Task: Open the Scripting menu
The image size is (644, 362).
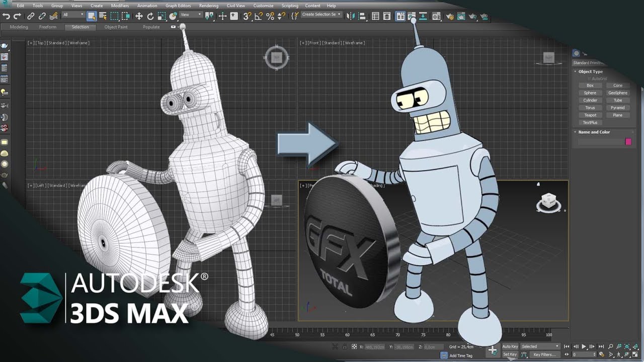Action: (x=290, y=6)
